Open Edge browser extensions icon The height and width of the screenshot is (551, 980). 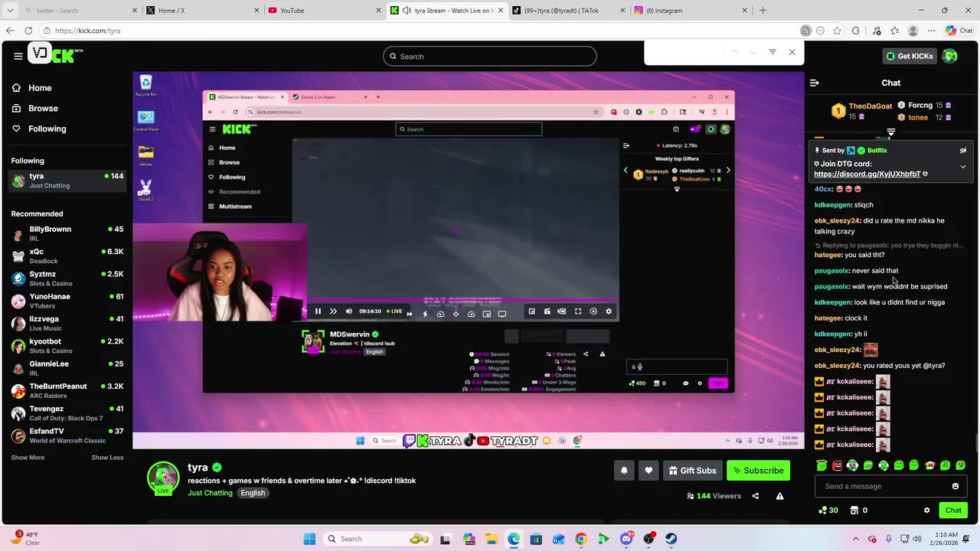(855, 31)
